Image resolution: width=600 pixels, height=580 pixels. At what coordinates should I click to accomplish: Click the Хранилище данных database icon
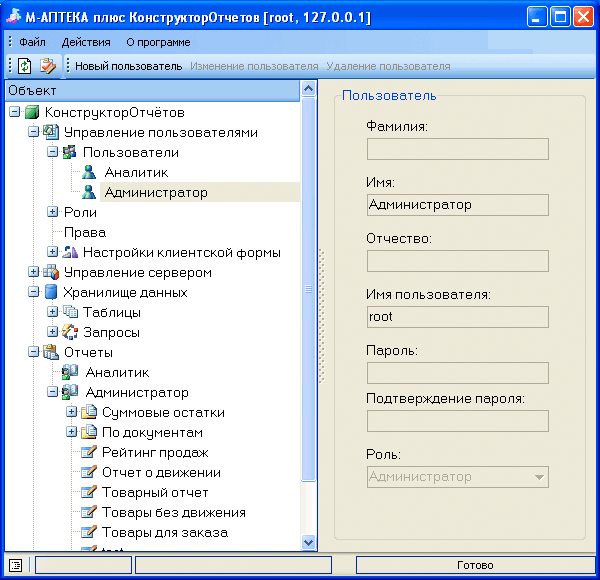tap(51, 292)
